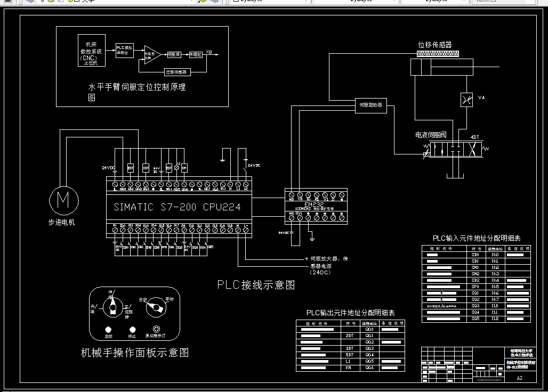This screenshot has height=392, width=548.
Task: Click the EM232 module label
Action: coord(314,204)
